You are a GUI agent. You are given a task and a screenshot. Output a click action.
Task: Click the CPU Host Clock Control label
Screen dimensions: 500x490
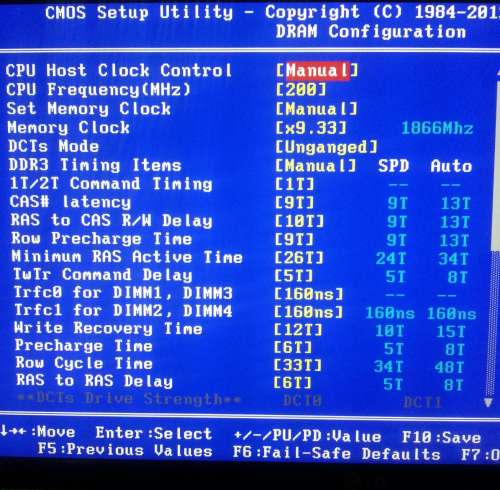pyautogui.click(x=119, y=70)
